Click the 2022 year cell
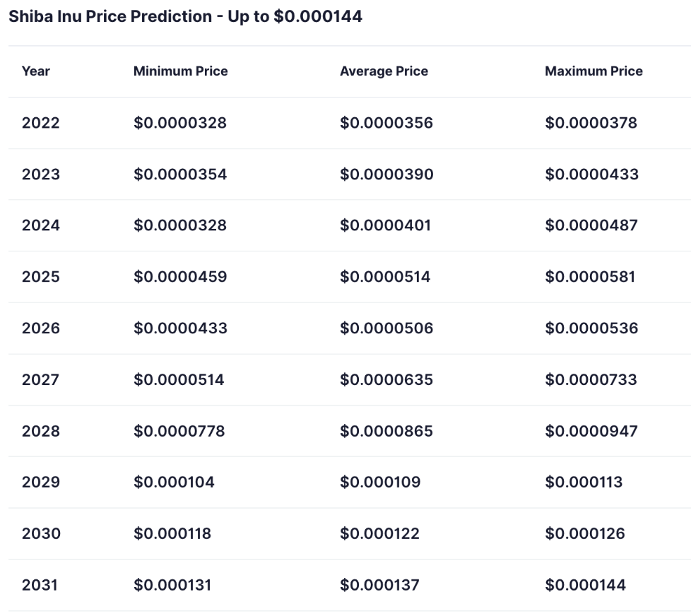This screenshot has width=691, height=616. pos(41,123)
